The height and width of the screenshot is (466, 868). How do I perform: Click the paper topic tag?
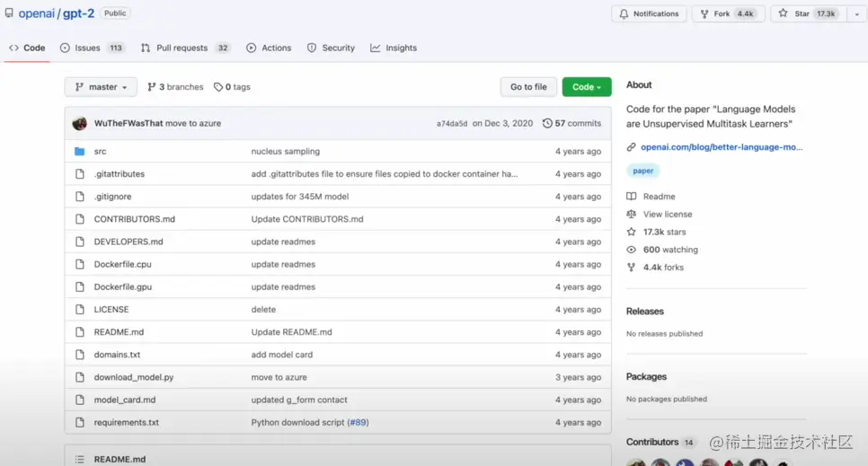tap(642, 171)
